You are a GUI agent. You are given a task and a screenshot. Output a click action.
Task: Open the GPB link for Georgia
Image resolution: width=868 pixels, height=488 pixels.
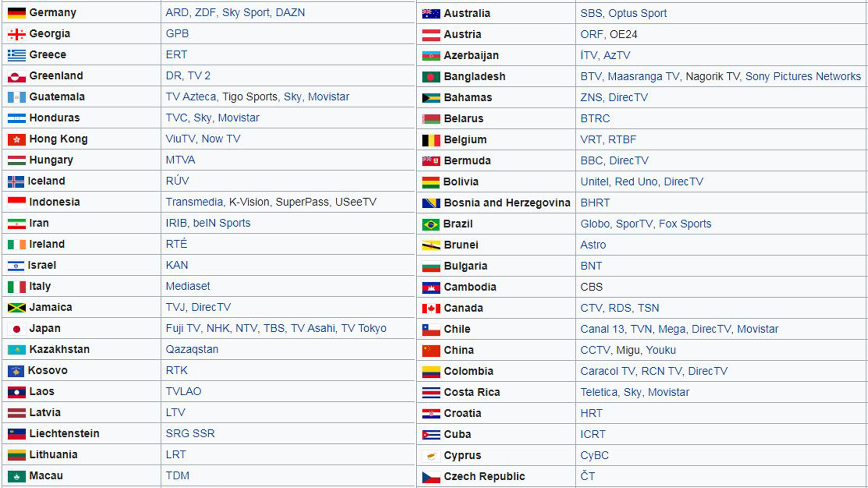pos(177,34)
